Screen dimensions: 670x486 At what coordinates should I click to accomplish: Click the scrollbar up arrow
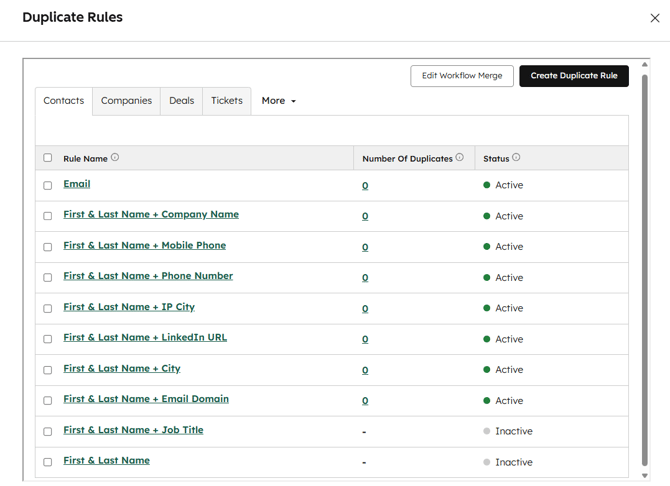click(x=645, y=65)
